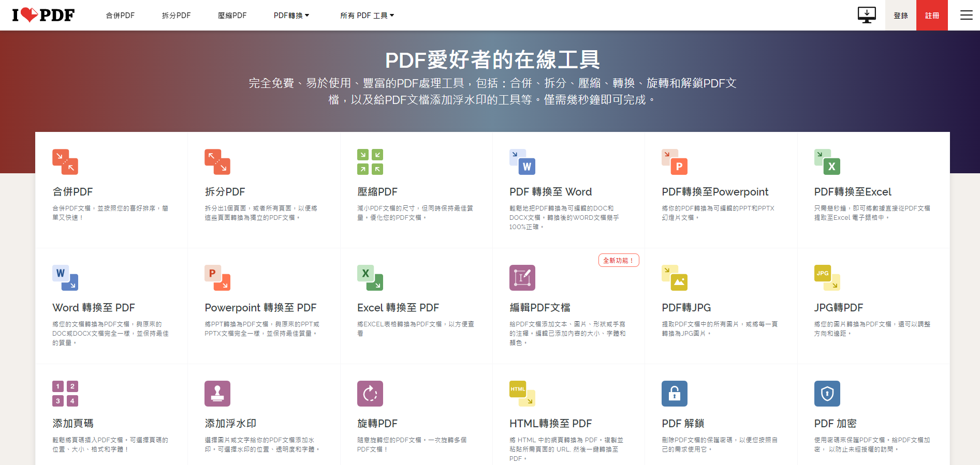Click the 添加頁碼 title
The height and width of the screenshot is (465, 980).
73,424
